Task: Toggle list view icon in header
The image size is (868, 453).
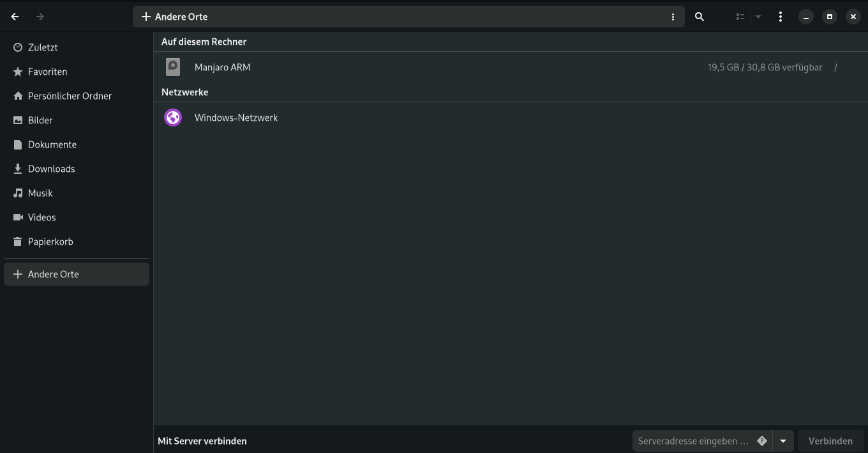Action: [x=740, y=17]
